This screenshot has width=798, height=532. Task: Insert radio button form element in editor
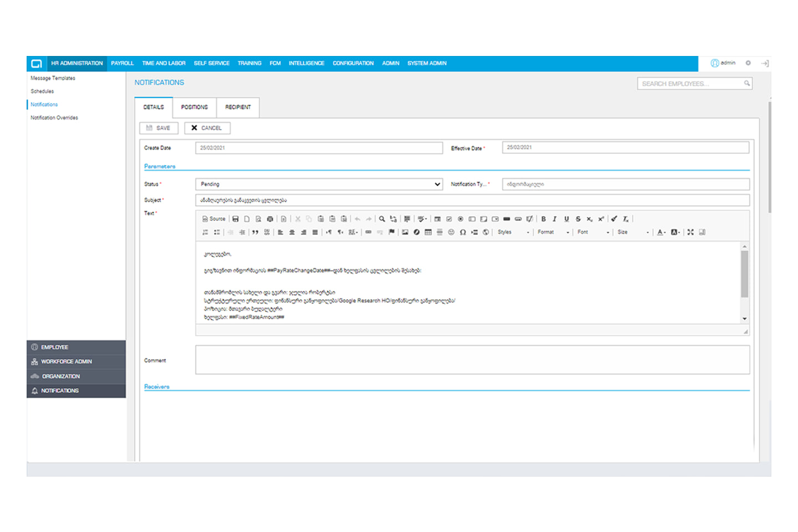coord(461,219)
